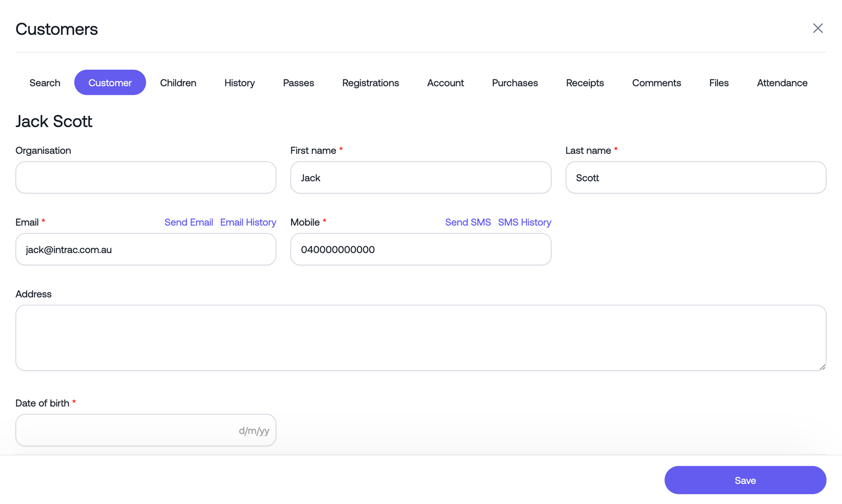Image resolution: width=842 pixels, height=504 pixels.
Task: Click the Date of birth field
Action: point(145,430)
